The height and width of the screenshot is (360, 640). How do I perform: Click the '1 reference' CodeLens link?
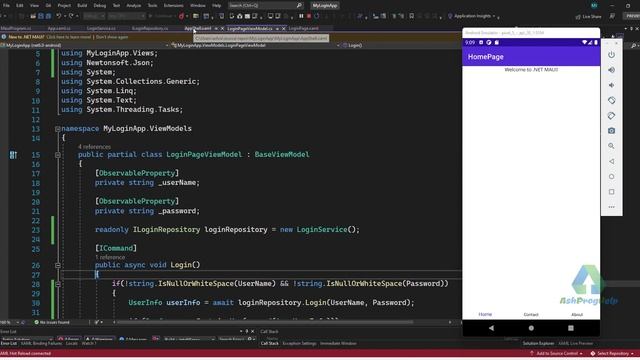click(x=110, y=257)
